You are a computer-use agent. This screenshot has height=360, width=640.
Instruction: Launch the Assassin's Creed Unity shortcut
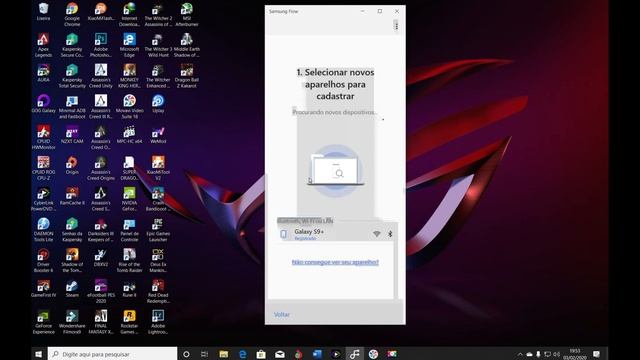click(x=101, y=76)
